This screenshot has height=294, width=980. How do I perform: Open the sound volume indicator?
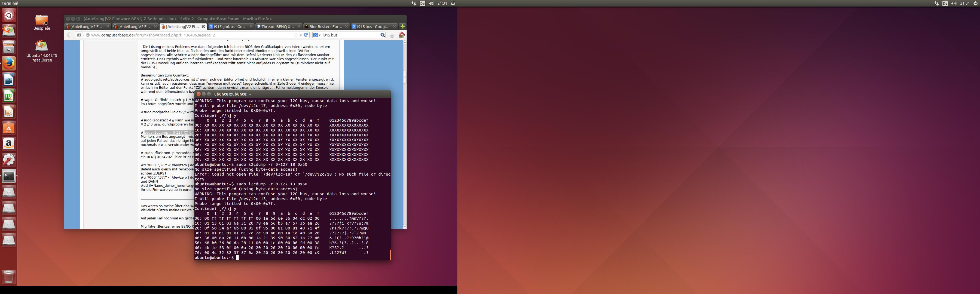pos(431,4)
